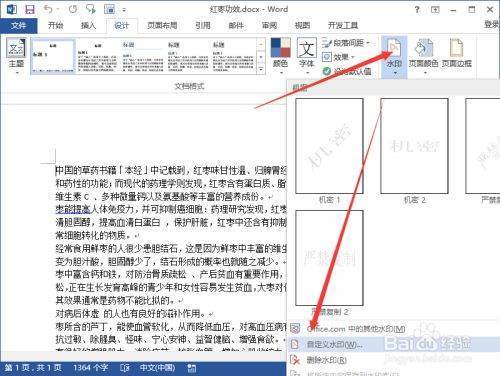The image size is (500, 376).
Task: Click the Word application icon top-left
Action: click(x=12, y=9)
